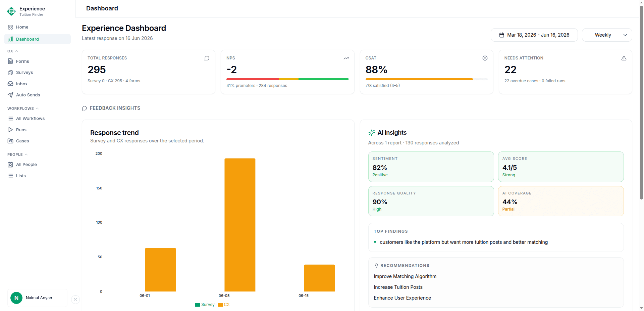Screen dimensions: 644x311
Task: Open All Workflows page
Action: coord(37,119)
